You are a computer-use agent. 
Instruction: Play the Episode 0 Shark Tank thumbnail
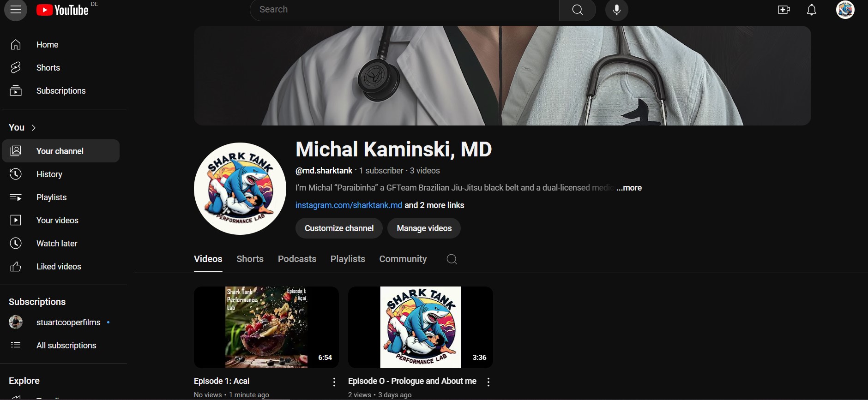(x=421, y=327)
